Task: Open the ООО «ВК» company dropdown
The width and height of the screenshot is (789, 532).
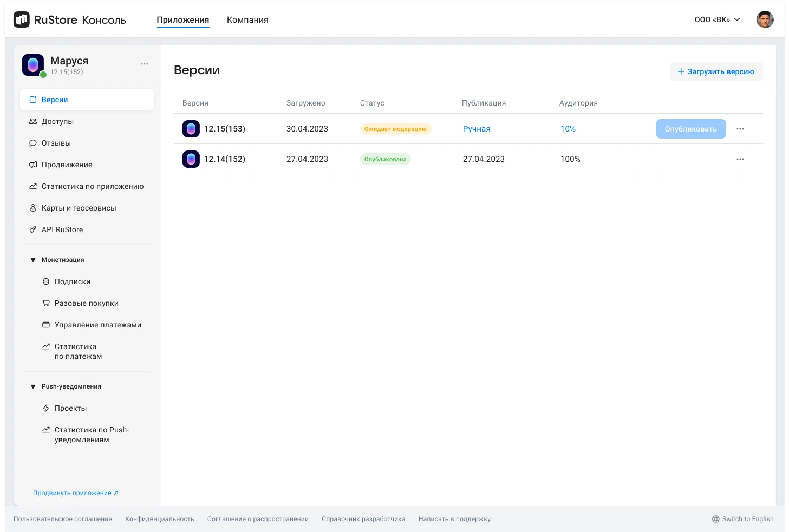Action: pyautogui.click(x=717, y=20)
